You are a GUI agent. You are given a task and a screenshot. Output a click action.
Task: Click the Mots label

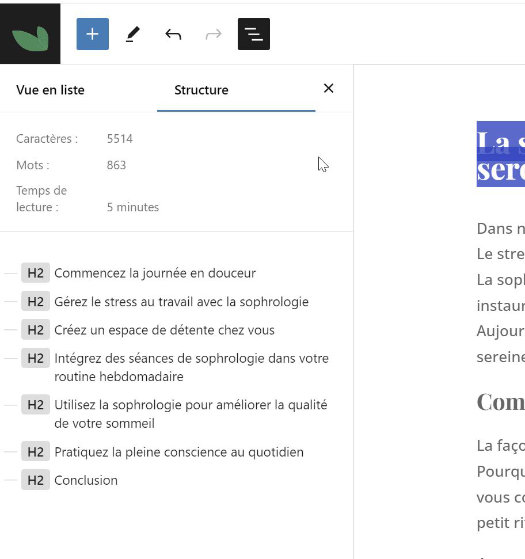(x=33, y=165)
